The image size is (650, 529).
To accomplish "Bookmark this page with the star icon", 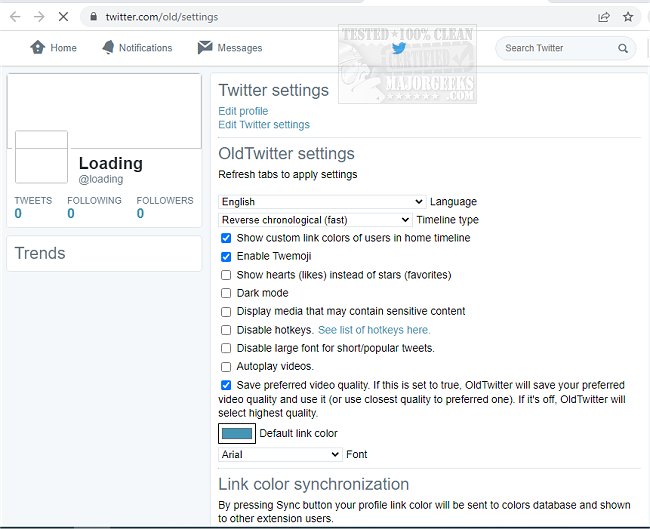I will pyautogui.click(x=628, y=17).
